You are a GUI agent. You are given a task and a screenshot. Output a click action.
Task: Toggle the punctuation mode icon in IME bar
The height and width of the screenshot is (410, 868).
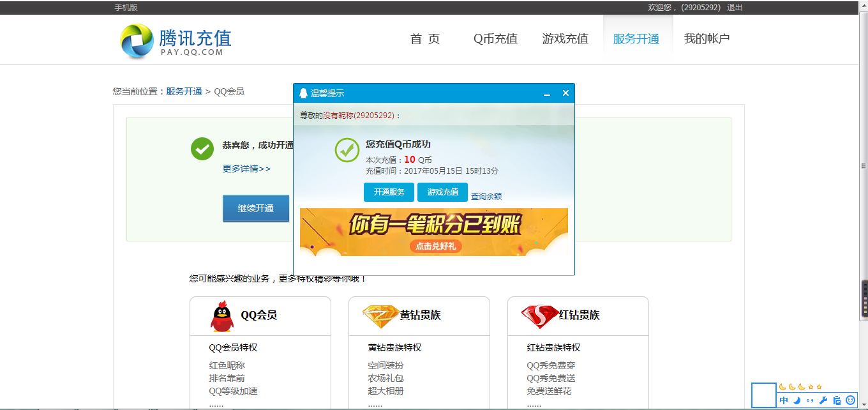[810, 400]
